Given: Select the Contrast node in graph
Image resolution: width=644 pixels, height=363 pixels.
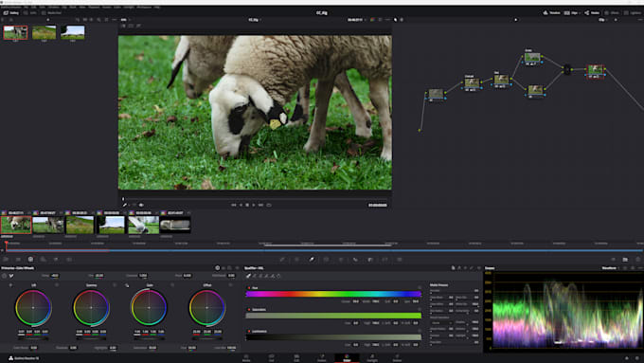Looking at the screenshot, I should pyautogui.click(x=471, y=83).
